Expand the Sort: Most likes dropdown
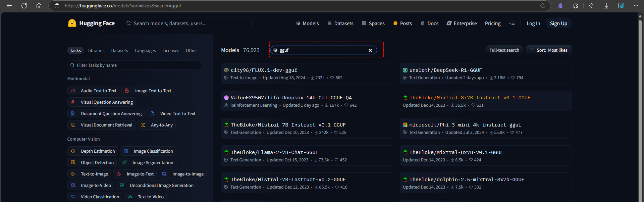Viewport: 644px width, 202px height. pyautogui.click(x=549, y=50)
